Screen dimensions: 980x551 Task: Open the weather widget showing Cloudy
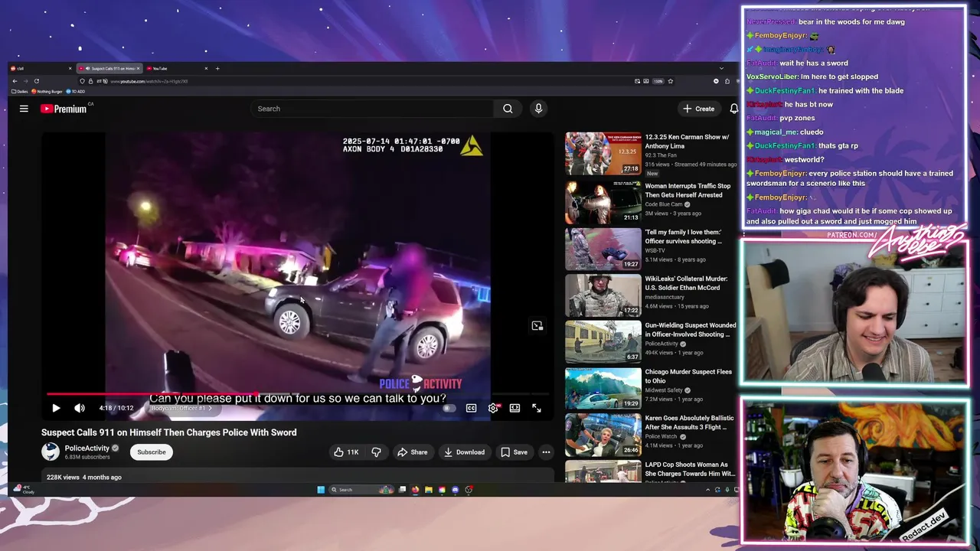(24, 490)
